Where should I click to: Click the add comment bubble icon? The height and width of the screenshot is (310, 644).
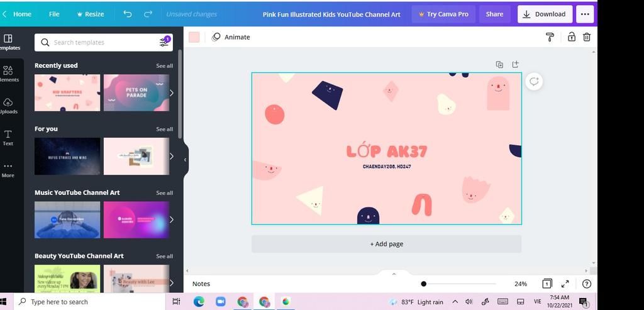[x=534, y=81]
